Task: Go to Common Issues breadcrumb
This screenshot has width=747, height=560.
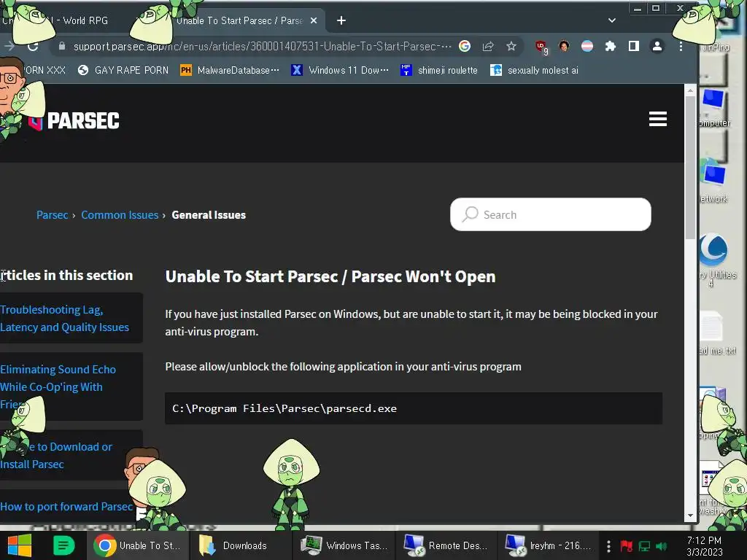Action: [x=120, y=215]
